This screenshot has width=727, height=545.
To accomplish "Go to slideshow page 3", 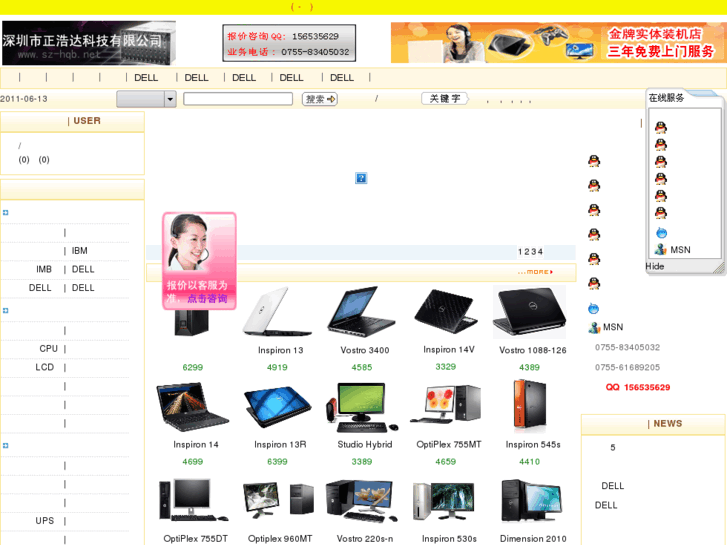I will [533, 252].
